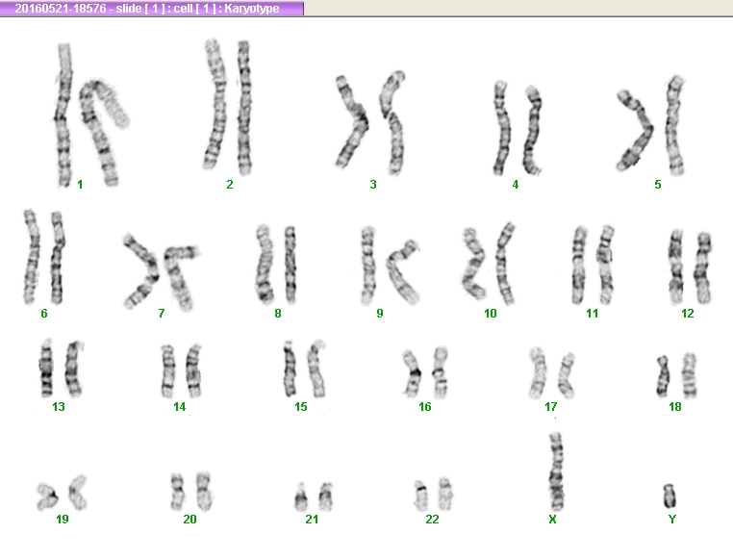
Task: Click the green label "11"
Action: click(593, 313)
